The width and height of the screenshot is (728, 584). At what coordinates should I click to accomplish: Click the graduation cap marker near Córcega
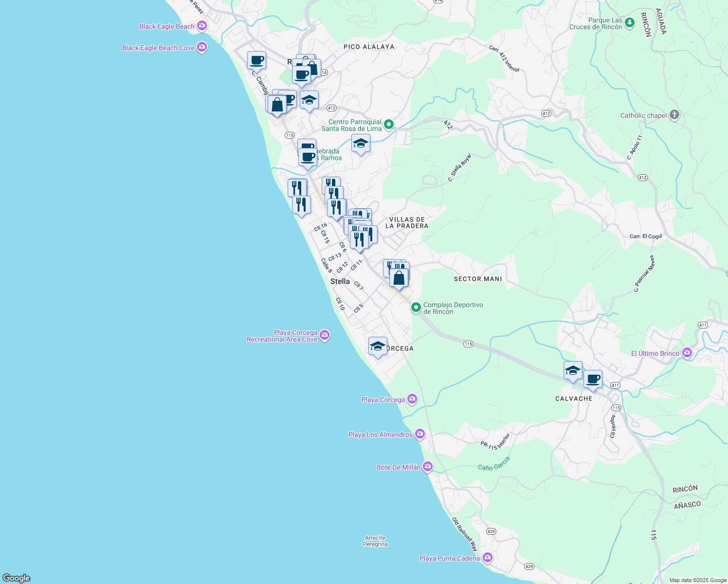coord(378,347)
